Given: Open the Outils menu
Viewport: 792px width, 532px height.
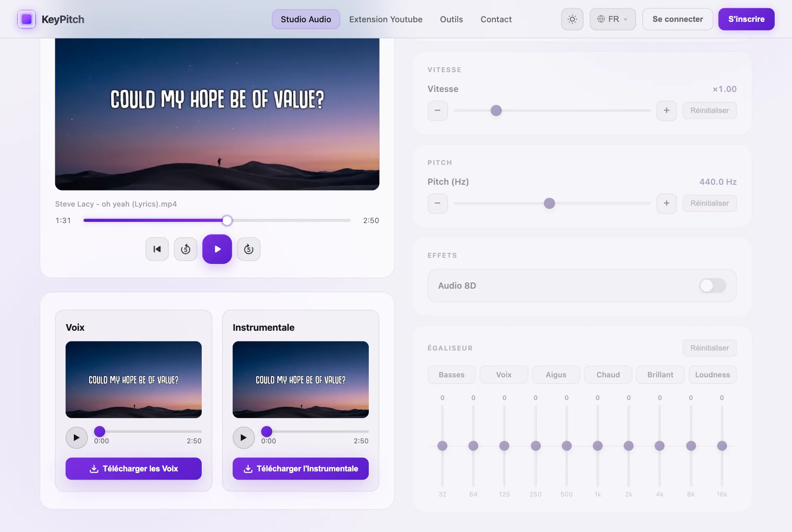Looking at the screenshot, I should (451, 19).
